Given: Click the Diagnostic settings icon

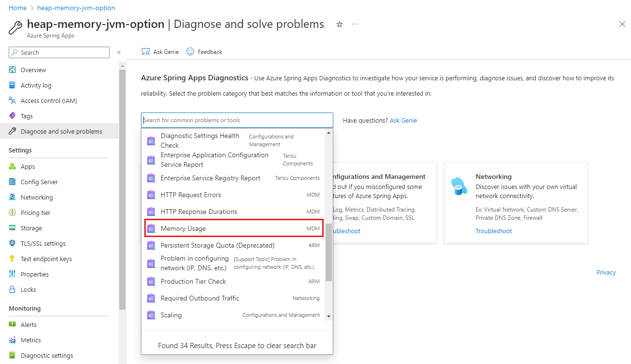Looking at the screenshot, I should coord(13,355).
